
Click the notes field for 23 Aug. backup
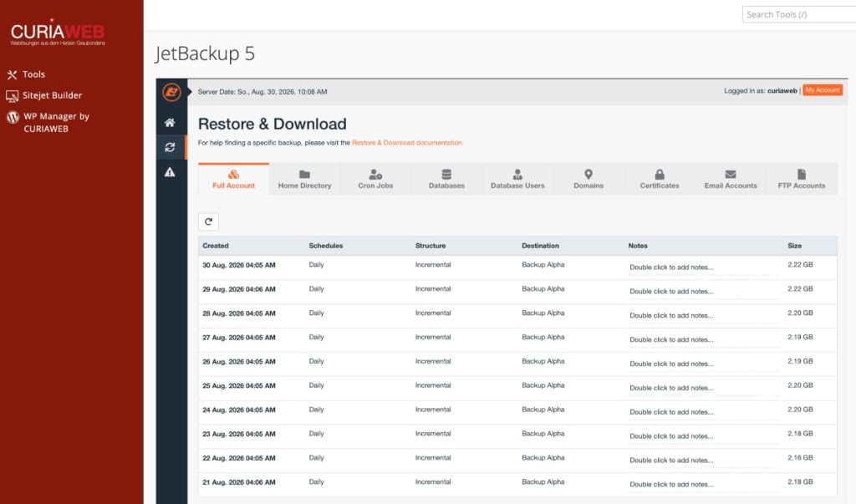click(704, 435)
